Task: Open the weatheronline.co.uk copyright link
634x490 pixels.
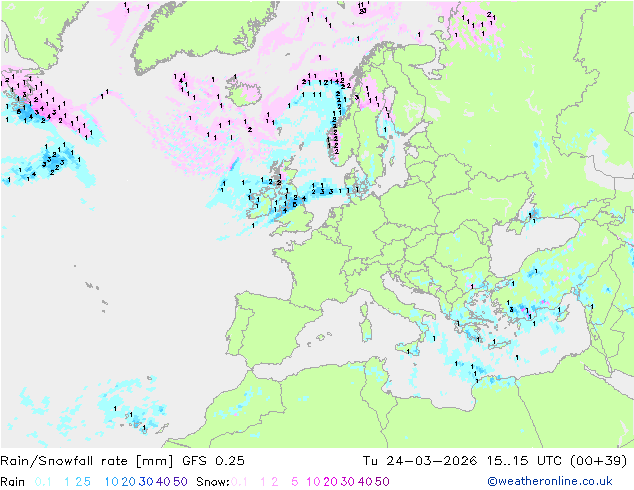Action: tap(550, 481)
